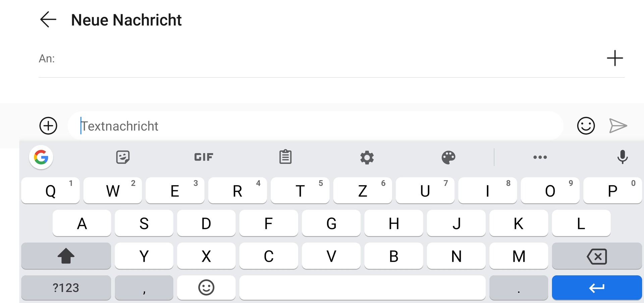Open the emoji keyboard key beside the comma
644x303 pixels.
(206, 288)
